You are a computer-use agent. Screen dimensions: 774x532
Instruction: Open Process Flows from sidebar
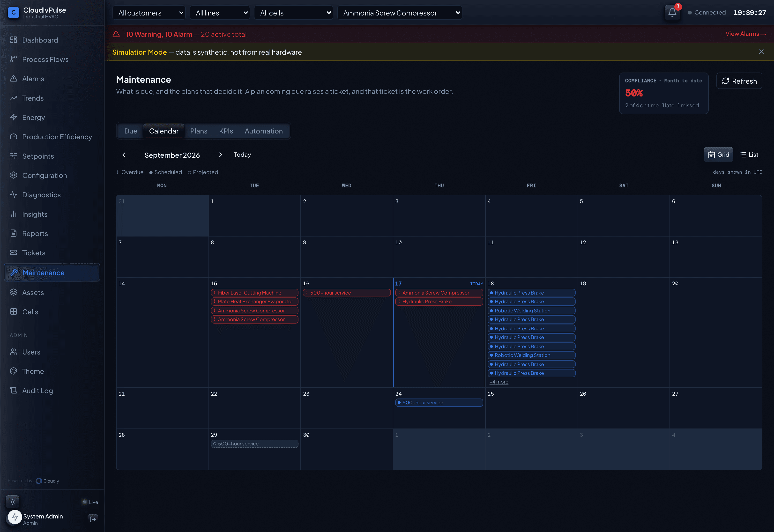tap(52, 59)
